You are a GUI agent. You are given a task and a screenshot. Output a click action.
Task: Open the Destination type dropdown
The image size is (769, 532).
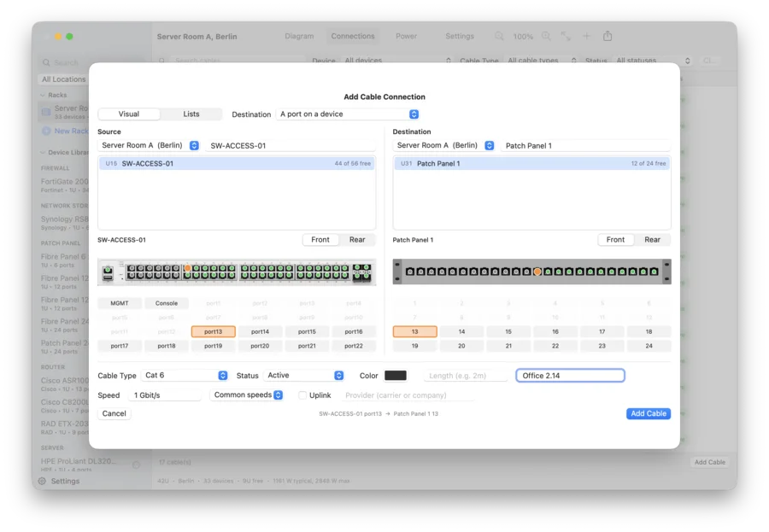click(348, 114)
